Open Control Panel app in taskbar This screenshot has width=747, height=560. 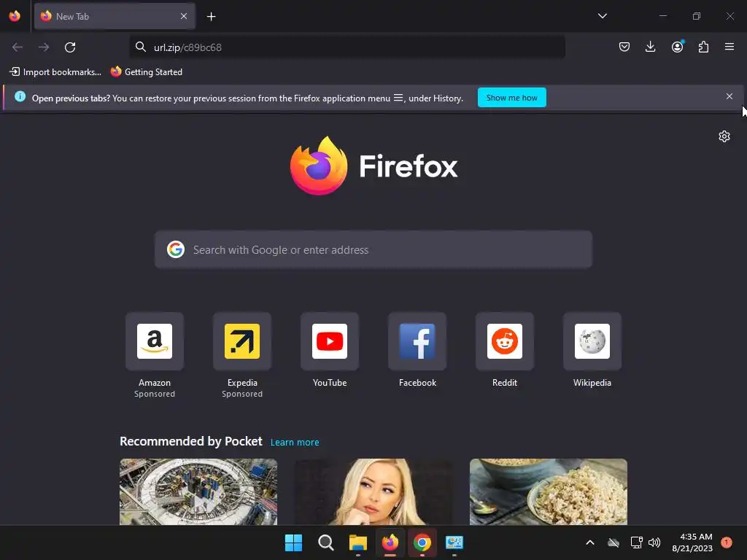coord(454,542)
